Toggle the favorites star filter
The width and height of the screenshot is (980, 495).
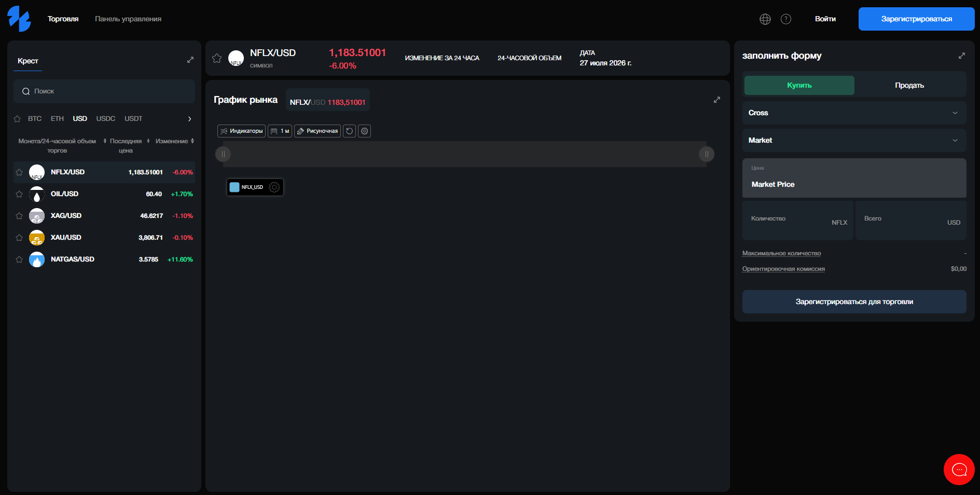point(17,119)
